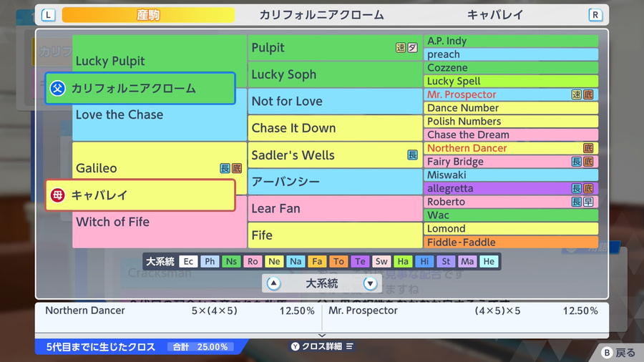Click the Chase the Dream ancestor row
Image resolution: width=644 pixels, height=362 pixels.
click(511, 135)
